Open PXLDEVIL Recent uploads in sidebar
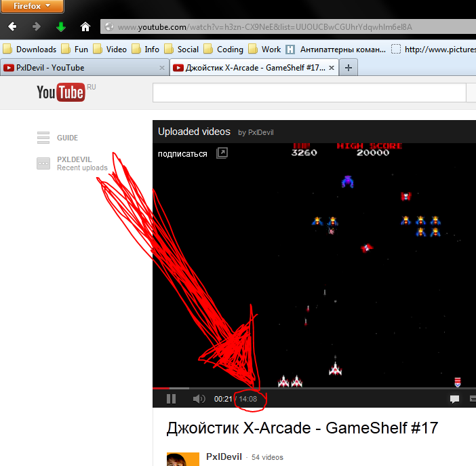 tap(73, 163)
